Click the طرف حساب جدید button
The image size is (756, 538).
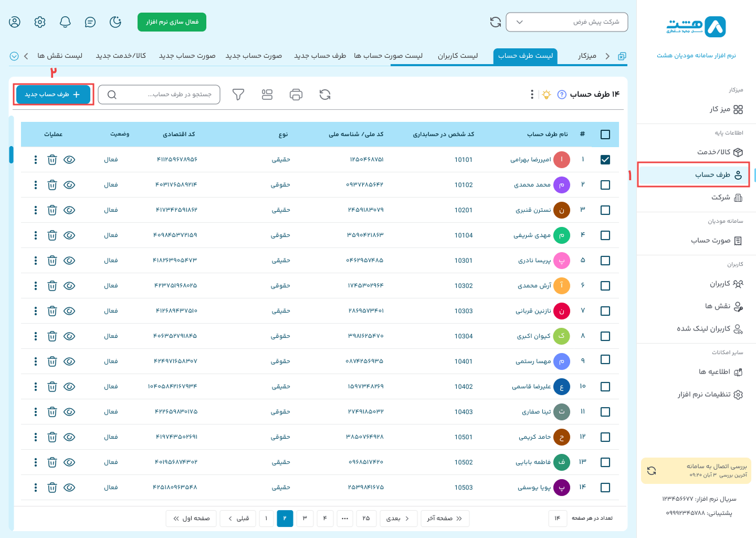53,95
